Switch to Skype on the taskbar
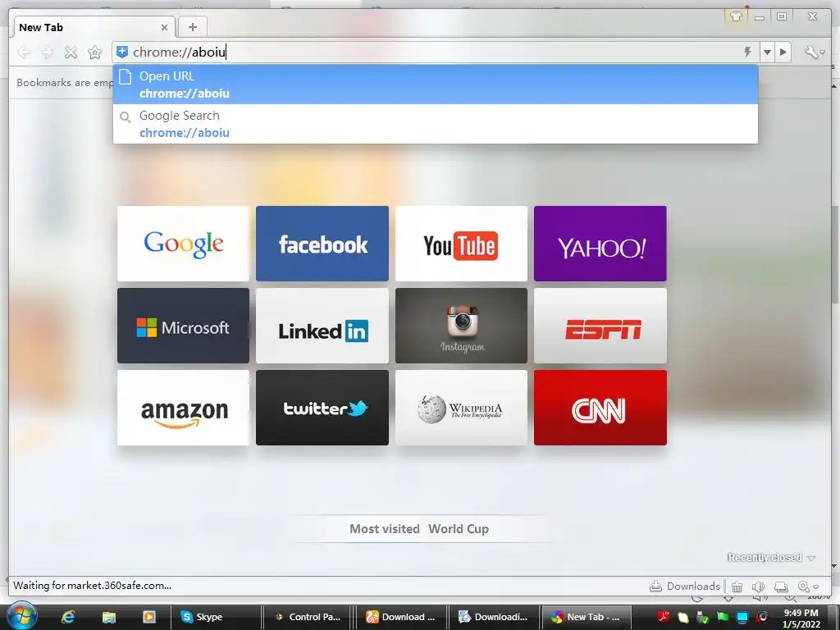 tap(216, 617)
